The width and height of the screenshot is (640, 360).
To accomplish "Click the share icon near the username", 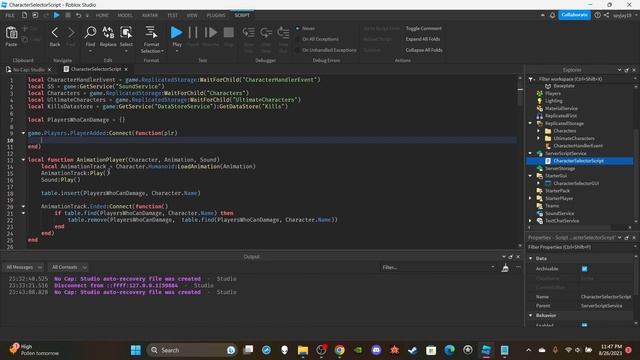I will point(607,15).
